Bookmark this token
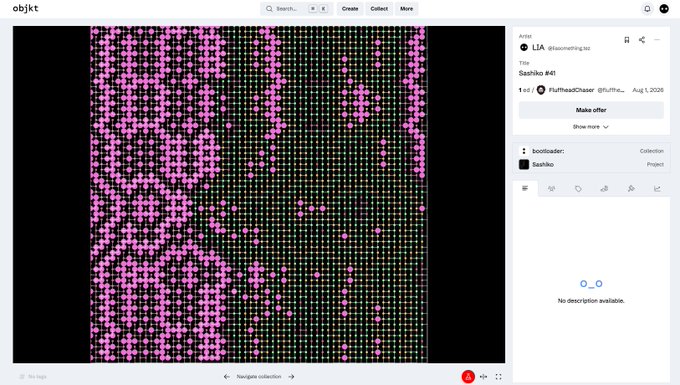This screenshot has width=680, height=385. click(627, 40)
